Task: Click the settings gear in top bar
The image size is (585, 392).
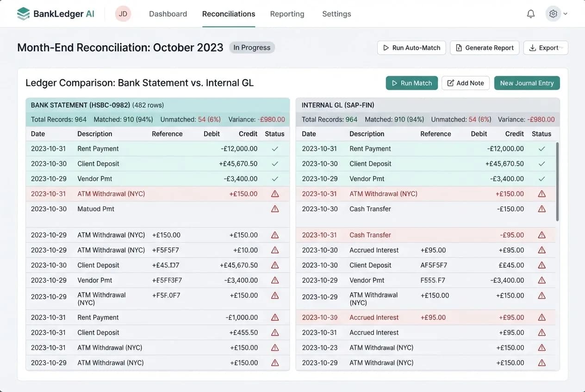Action: coord(553,14)
